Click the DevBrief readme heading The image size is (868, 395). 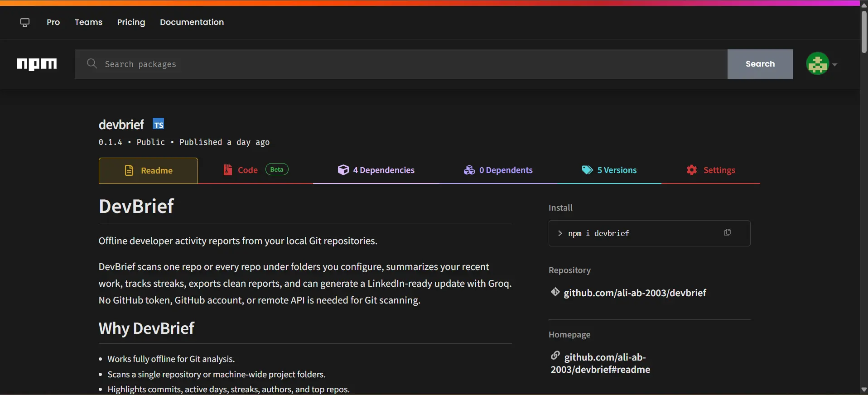pos(136,206)
